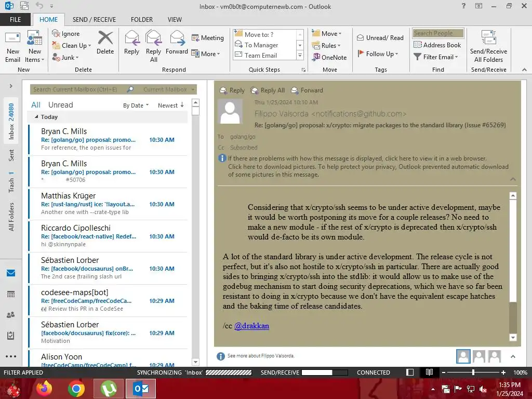Click the ribbon Reply icon
This screenshot has width=532, height=399.
pyautogui.click(x=131, y=43)
